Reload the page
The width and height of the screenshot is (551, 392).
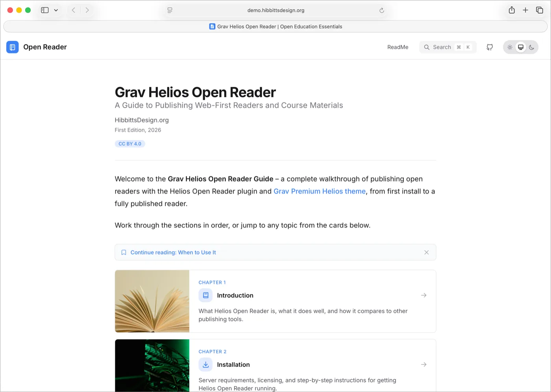[x=381, y=10]
